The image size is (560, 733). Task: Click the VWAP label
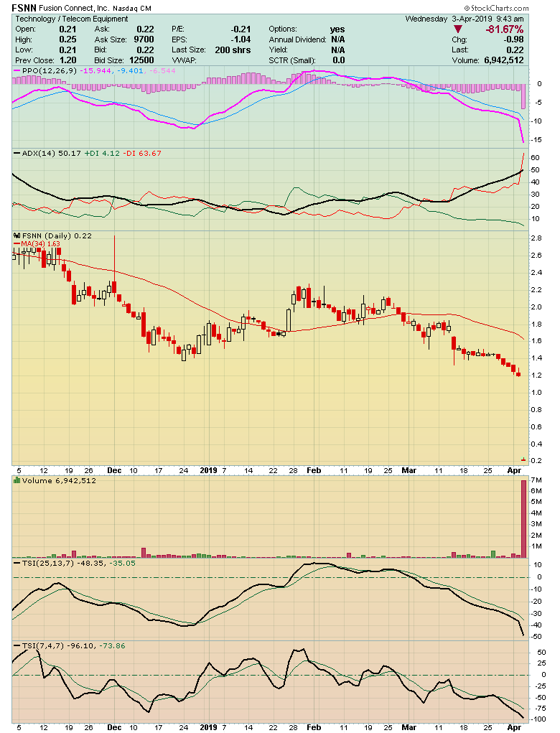(x=183, y=60)
